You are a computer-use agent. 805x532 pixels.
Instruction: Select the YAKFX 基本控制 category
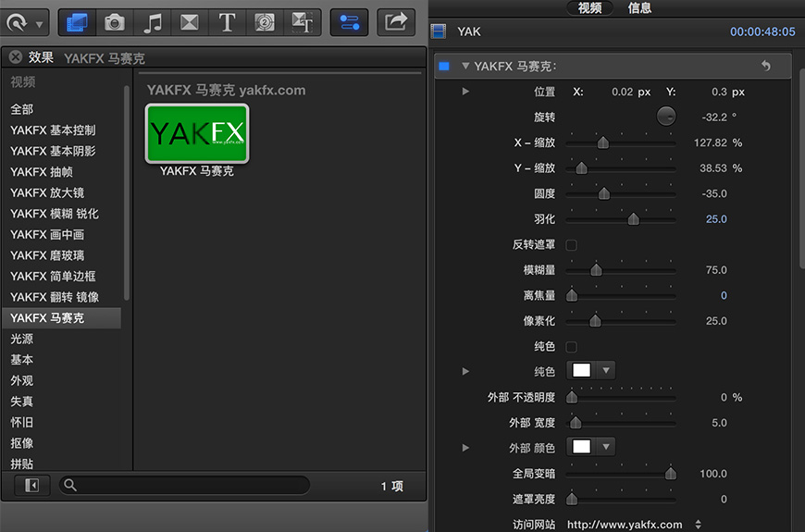53,130
